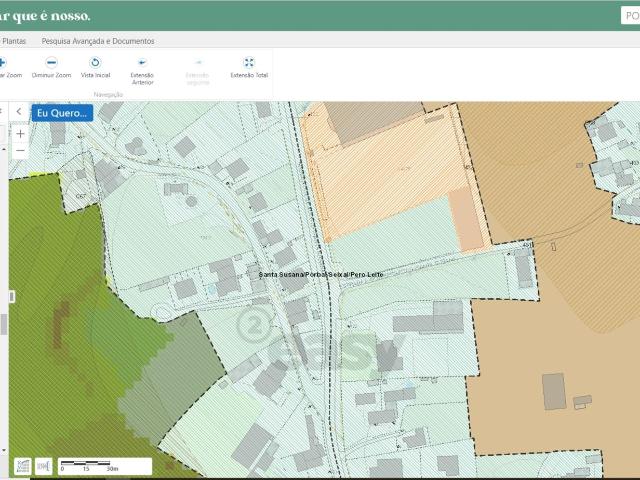The height and width of the screenshot is (480, 640).
Task: Click the overview map icon at bottom left
Action: 22,466
